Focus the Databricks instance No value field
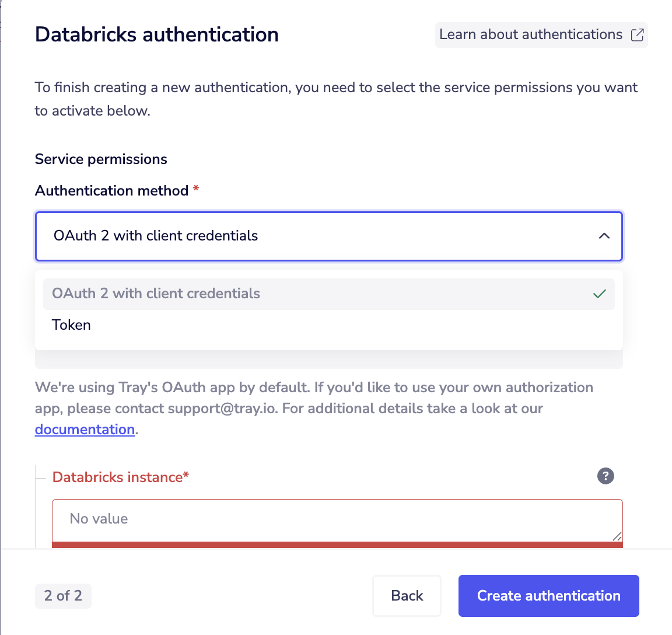This screenshot has height=635, width=672. pos(337,521)
